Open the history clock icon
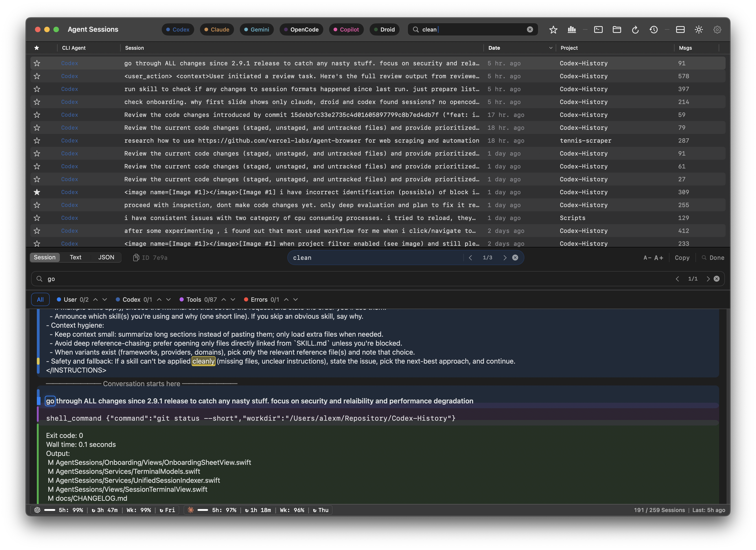756x550 pixels. (x=654, y=29)
